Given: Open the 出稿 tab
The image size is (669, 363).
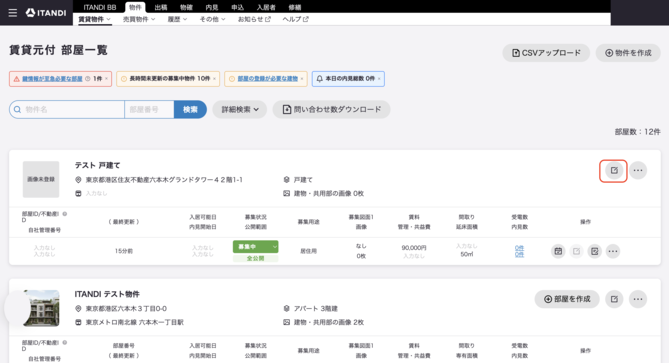Looking at the screenshot, I should (x=161, y=7).
